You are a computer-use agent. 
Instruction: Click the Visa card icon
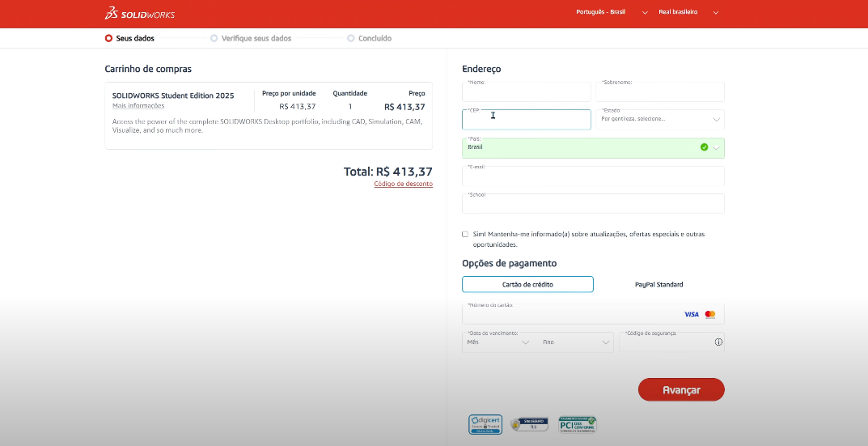[691, 314]
